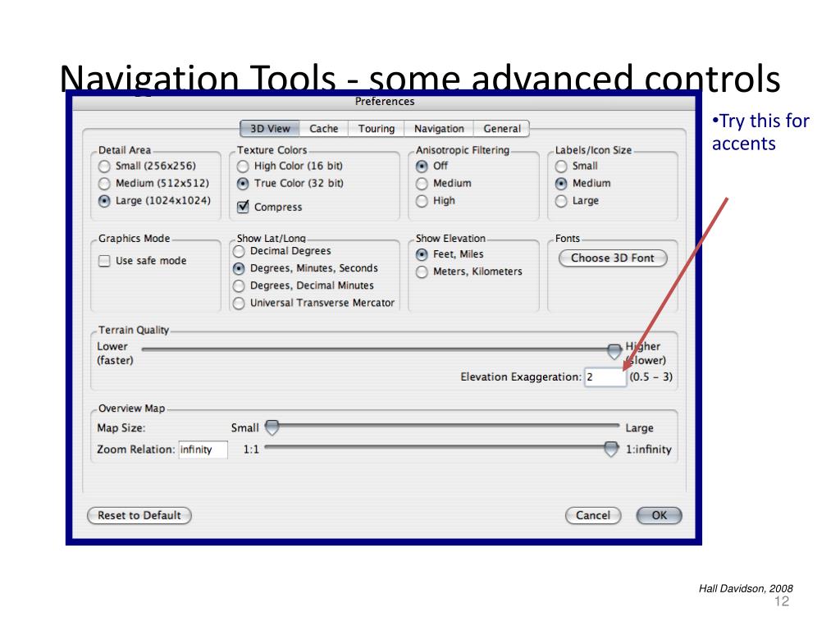This screenshot has height=630, width=840.
Task: Enable Use safe mode checkbox
Action: coord(104,261)
